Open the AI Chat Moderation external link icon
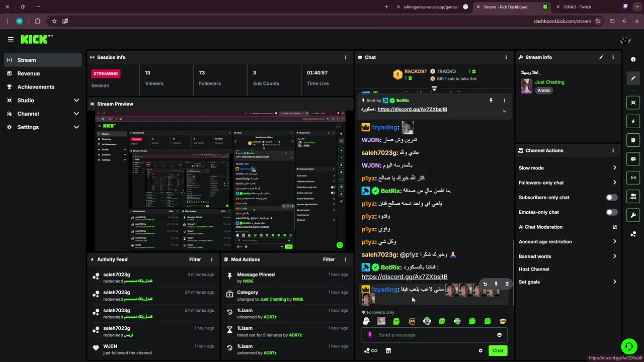The width and height of the screenshot is (644, 362). click(x=615, y=227)
